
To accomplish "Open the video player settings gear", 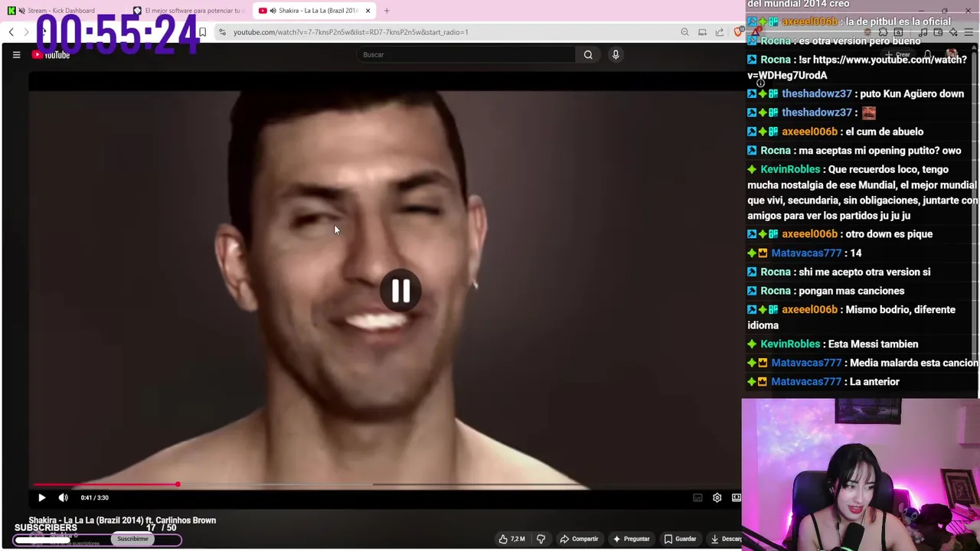I will coord(717,497).
